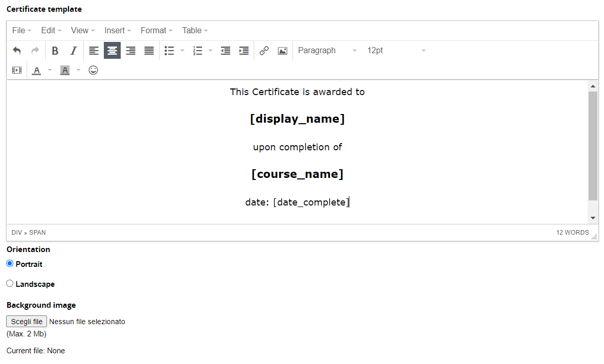The image size is (604, 364).
Task: Toggle bold formatting
Action: (x=55, y=50)
